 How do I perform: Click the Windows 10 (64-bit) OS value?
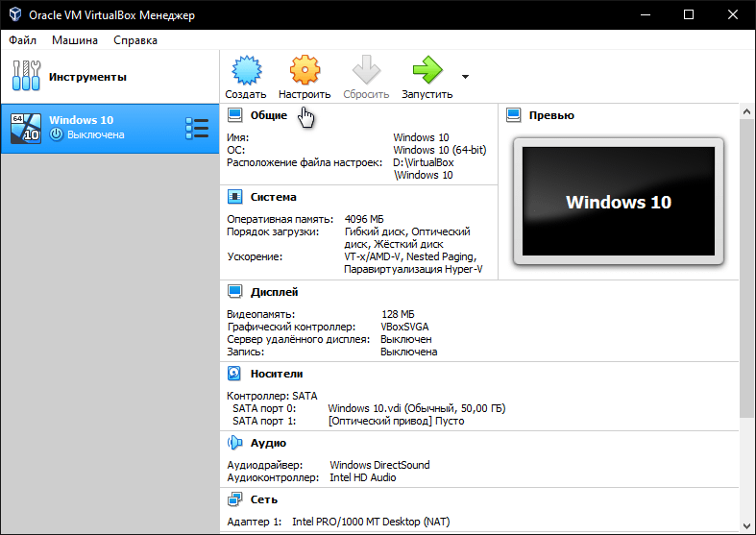tap(440, 150)
